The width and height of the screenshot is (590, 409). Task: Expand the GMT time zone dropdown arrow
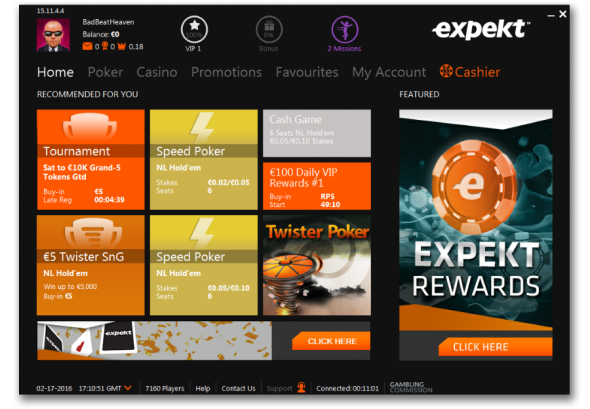[128, 388]
